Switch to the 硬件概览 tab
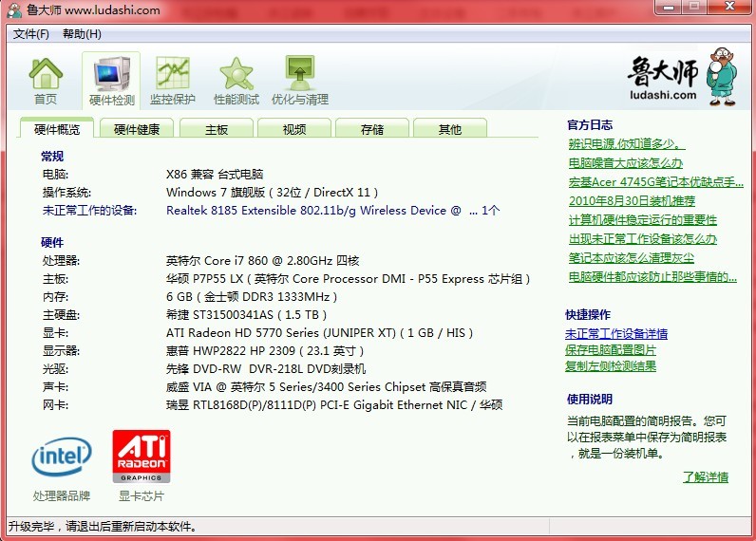Image resolution: width=756 pixels, height=541 pixels. (57, 129)
